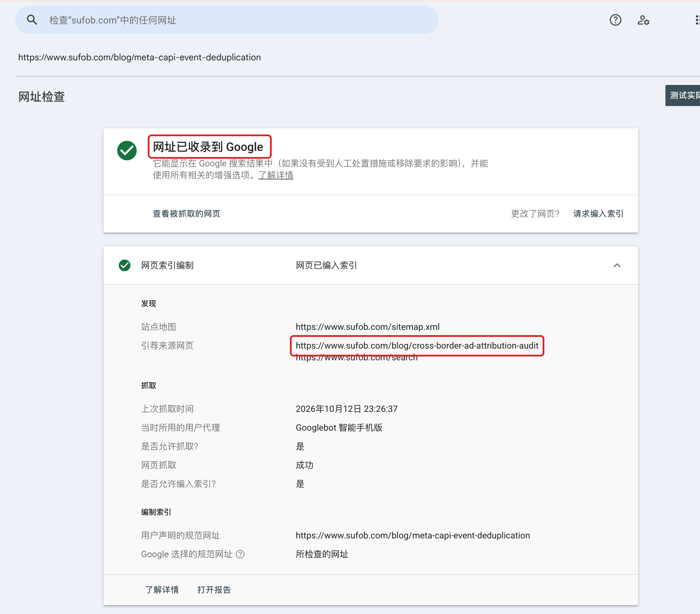Focus the URL inspection search field

click(227, 20)
